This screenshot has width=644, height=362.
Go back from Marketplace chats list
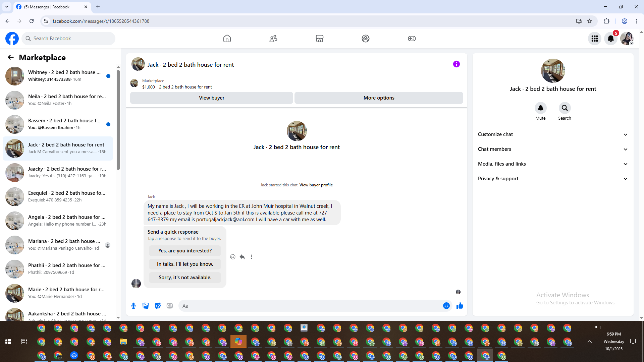point(11,57)
